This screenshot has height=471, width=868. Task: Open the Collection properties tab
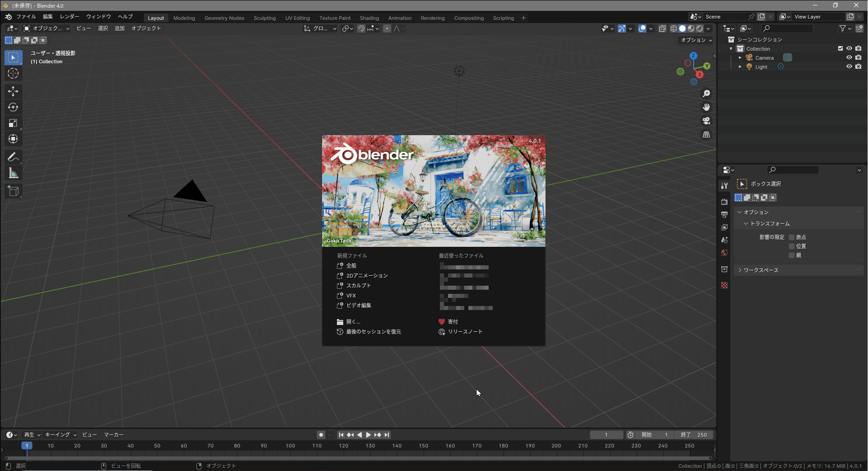tap(724, 269)
